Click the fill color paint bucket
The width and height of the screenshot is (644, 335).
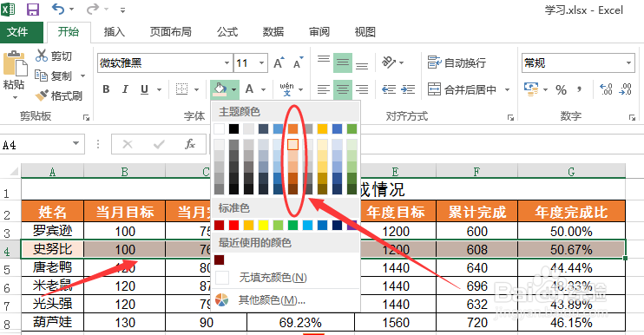coord(220,89)
